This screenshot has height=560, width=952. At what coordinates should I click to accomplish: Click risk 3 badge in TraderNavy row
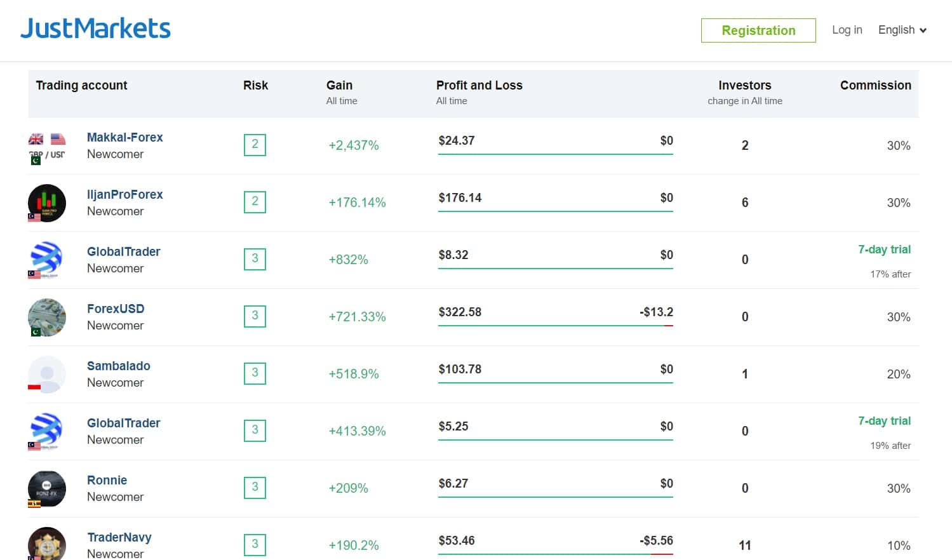255,545
